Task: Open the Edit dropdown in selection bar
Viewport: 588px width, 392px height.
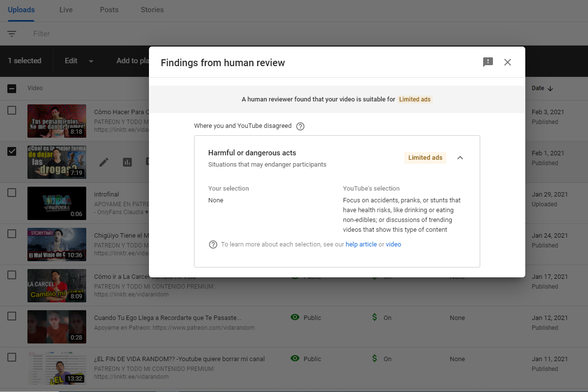Action: point(79,61)
